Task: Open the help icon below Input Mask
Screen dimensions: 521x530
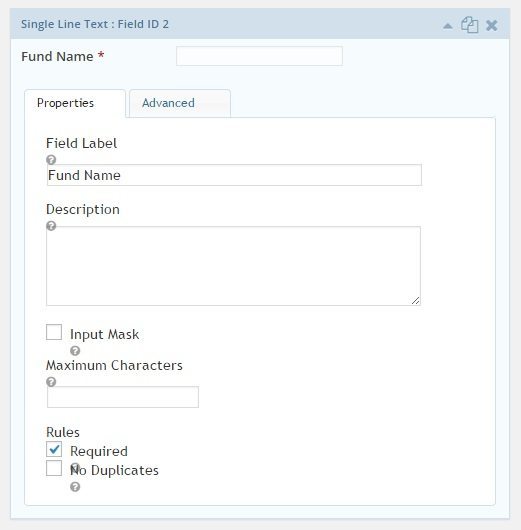Action: tap(75, 351)
